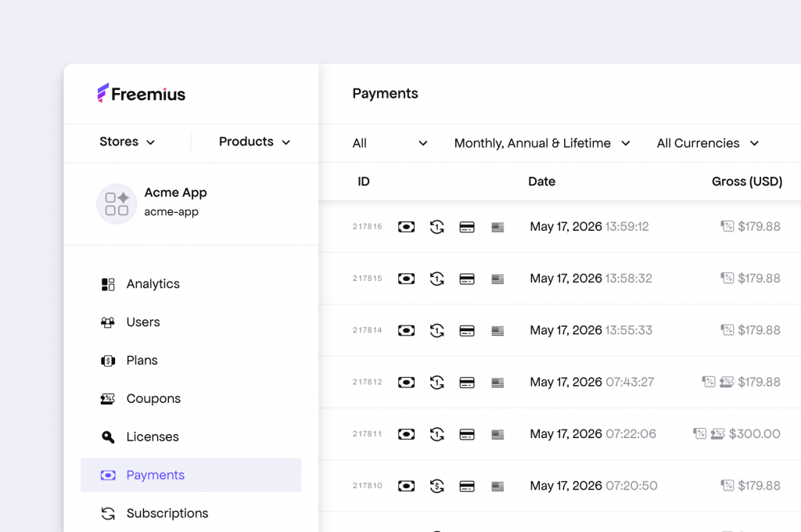Click payment ID 217811
Image resolution: width=801 pixels, height=532 pixels.
pos(368,434)
